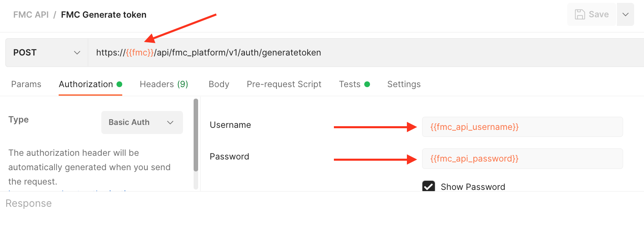Click the green dot on Authorization tab
Viewport: 644px width, 231px height.
click(119, 84)
